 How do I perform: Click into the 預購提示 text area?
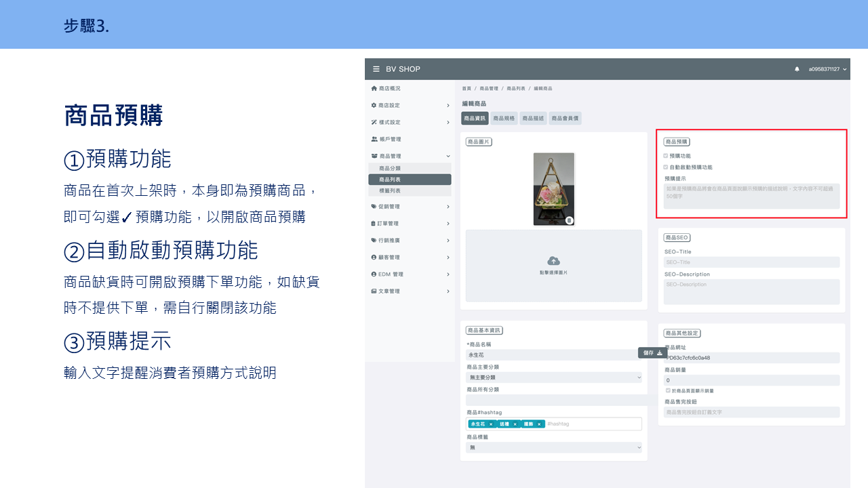click(751, 196)
